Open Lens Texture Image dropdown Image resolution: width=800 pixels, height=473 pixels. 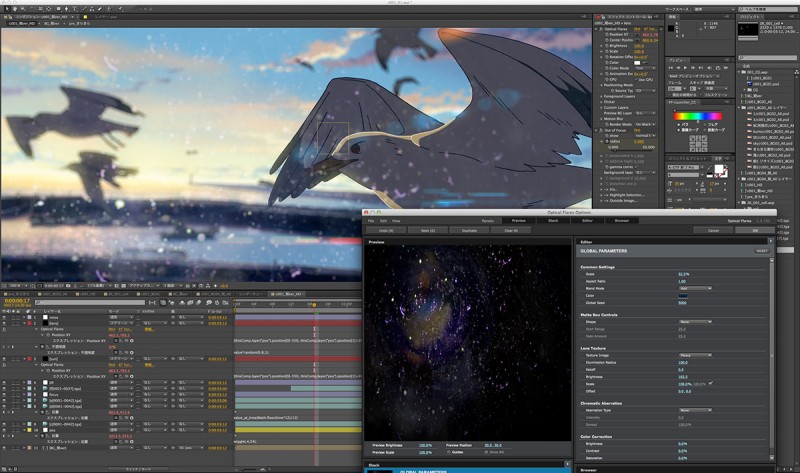pyautogui.click(x=695, y=355)
